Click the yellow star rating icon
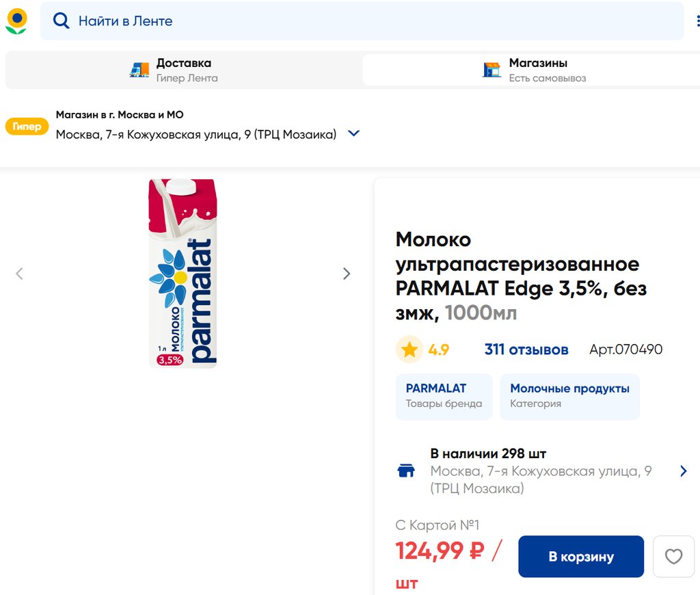The height and width of the screenshot is (595, 700). [x=409, y=350]
